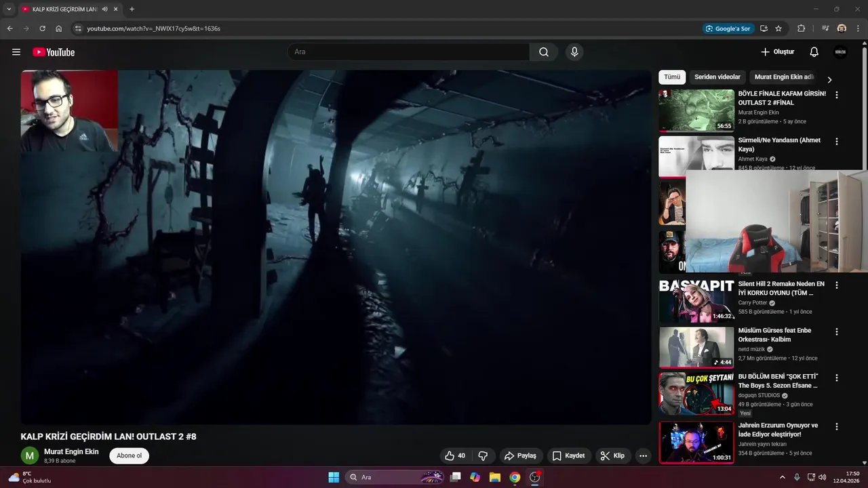Open the OUTLAST 2 #FİNAL video thumbnail
The height and width of the screenshot is (488, 868).
point(696,110)
